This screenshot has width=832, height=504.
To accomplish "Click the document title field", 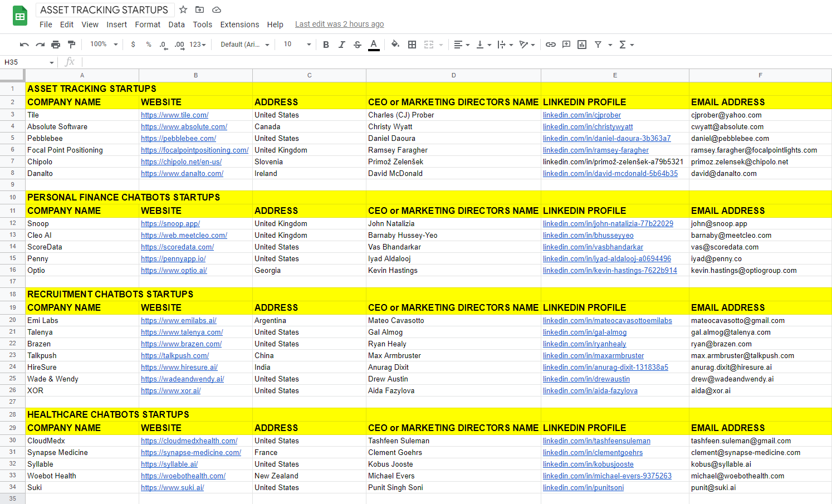I will (104, 9).
